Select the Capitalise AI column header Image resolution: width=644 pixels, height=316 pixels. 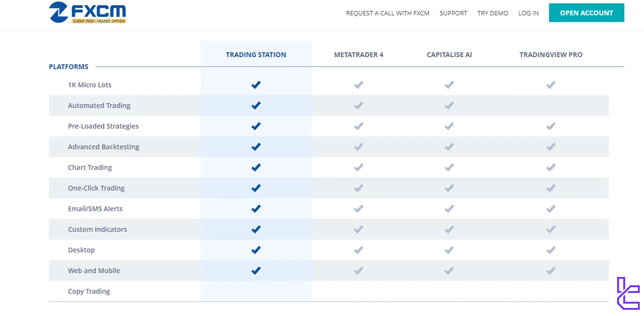click(449, 55)
